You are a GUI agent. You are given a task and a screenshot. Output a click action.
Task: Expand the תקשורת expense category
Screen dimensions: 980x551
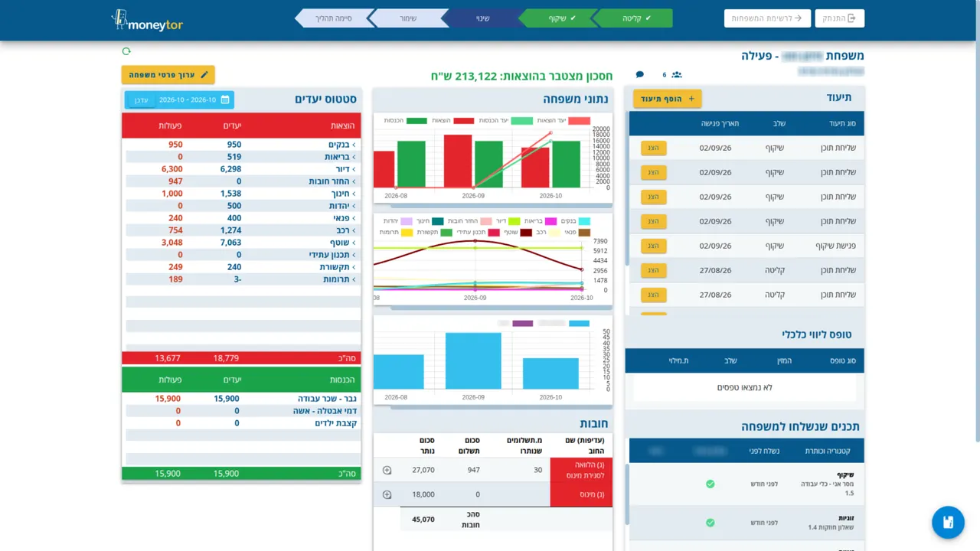338,267
